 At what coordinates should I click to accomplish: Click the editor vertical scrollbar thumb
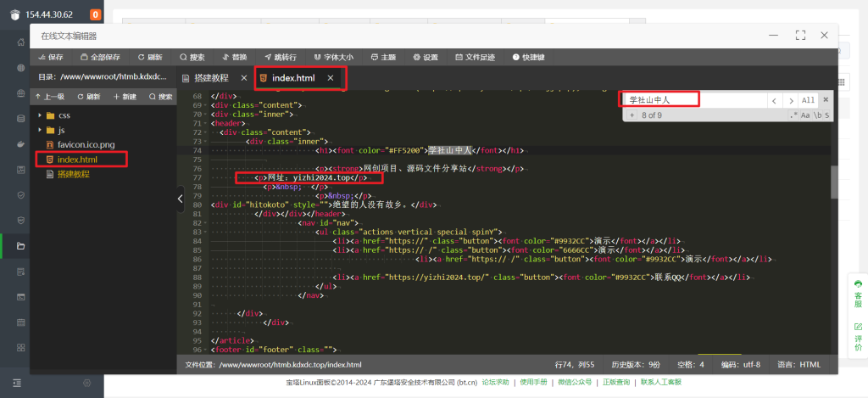tap(834, 182)
